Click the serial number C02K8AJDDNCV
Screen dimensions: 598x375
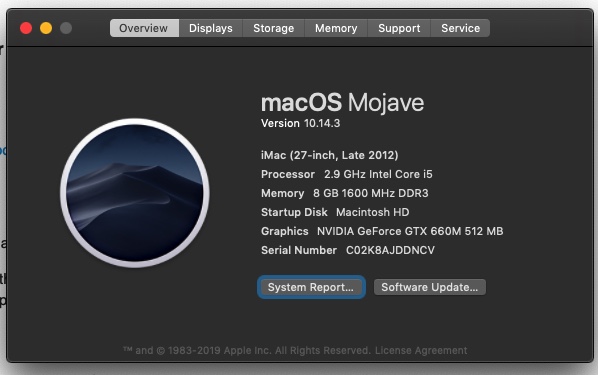(390, 250)
